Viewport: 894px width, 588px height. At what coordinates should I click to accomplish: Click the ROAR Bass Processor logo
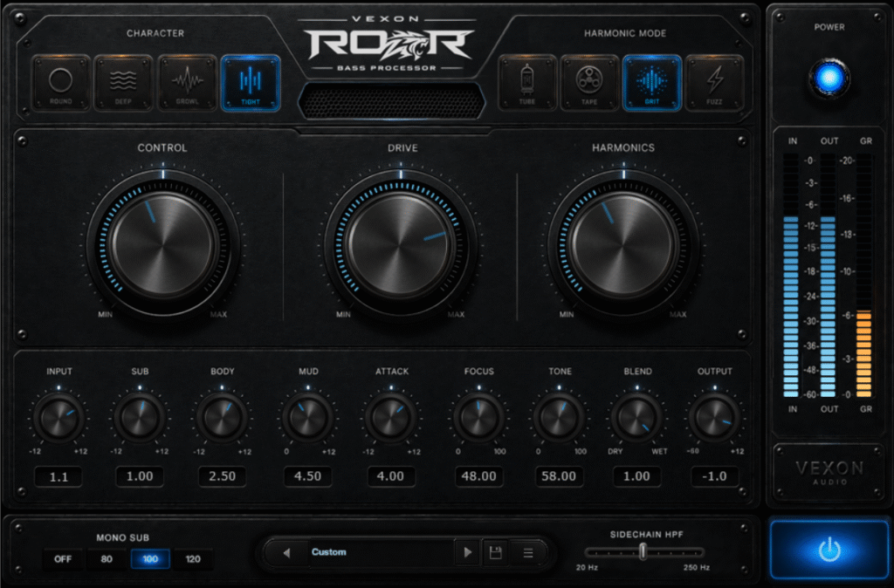point(390,44)
